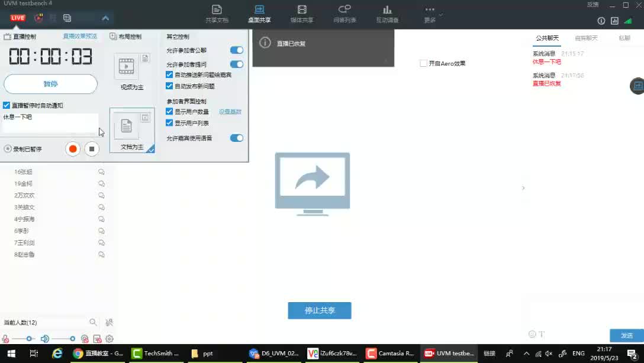The image size is (644, 363).
Task: Open the windows/layout icon in top-left bar
Action: point(67,18)
